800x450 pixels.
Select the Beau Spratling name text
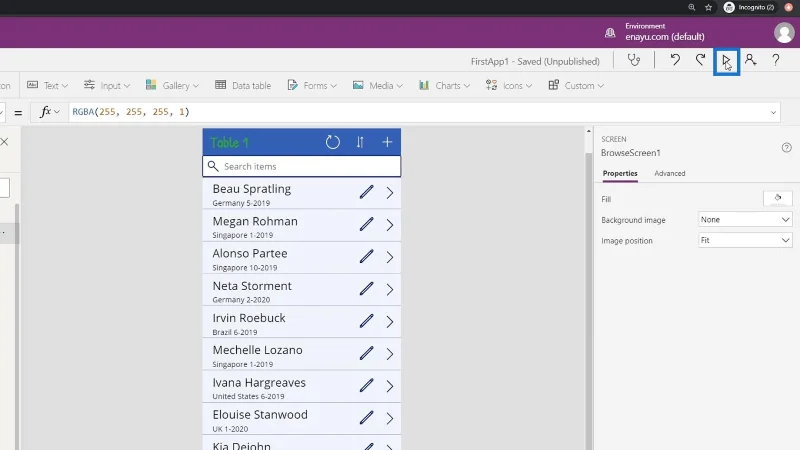pyautogui.click(x=252, y=189)
